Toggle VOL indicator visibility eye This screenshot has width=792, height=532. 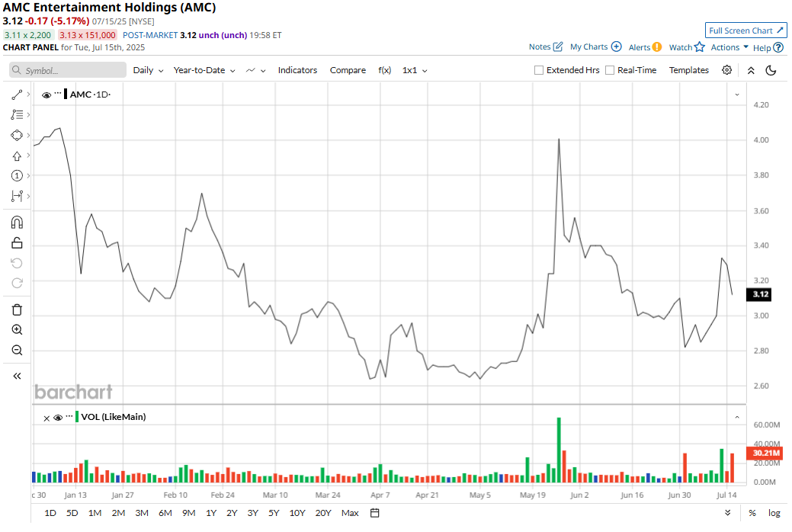pyautogui.click(x=58, y=418)
